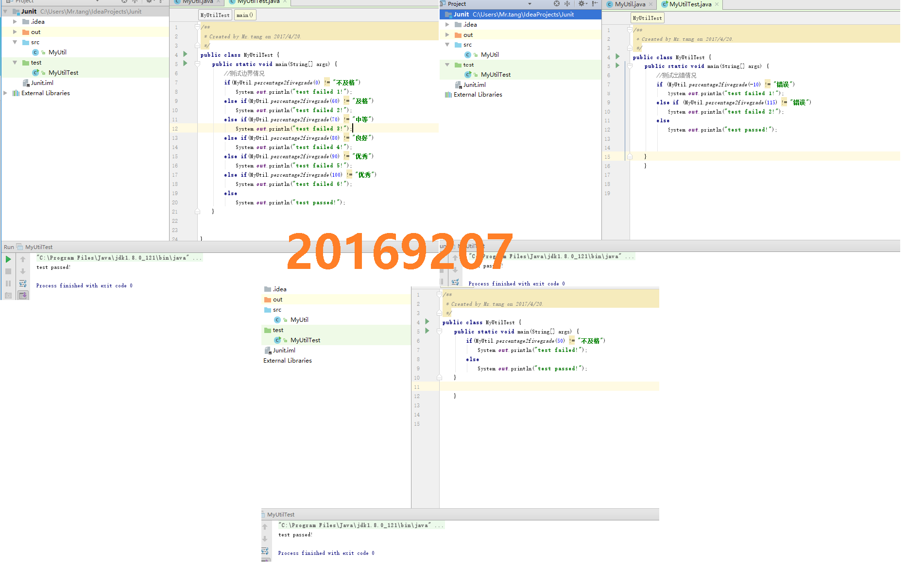The width and height of the screenshot is (924, 567).
Task: Click java command path line in bottom console
Action: coord(361,525)
